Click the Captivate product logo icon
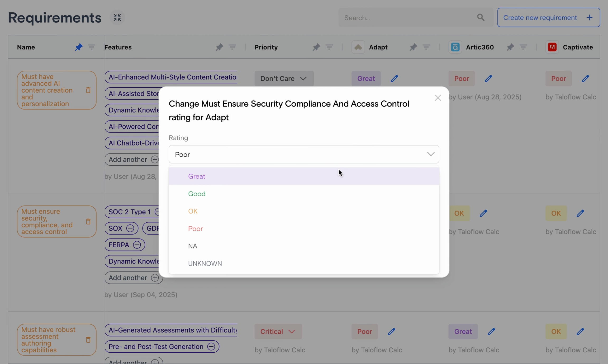The height and width of the screenshot is (364, 608). click(x=552, y=47)
